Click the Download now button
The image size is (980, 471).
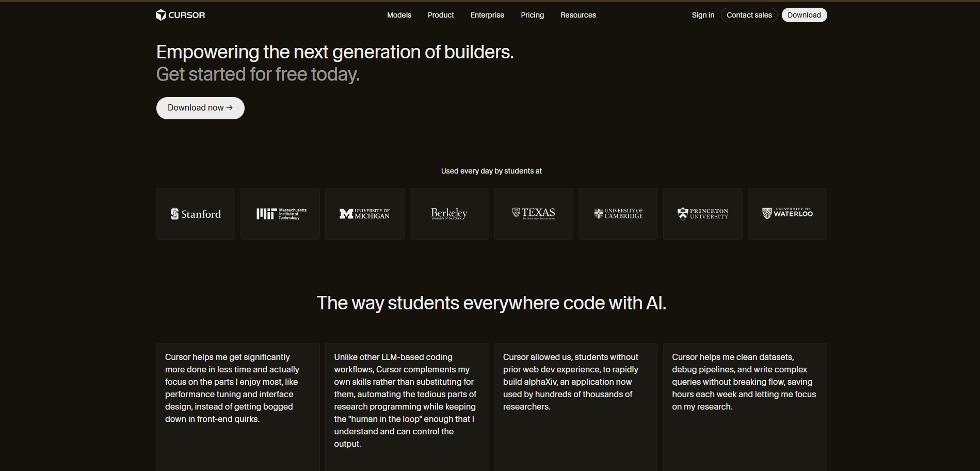tap(200, 108)
